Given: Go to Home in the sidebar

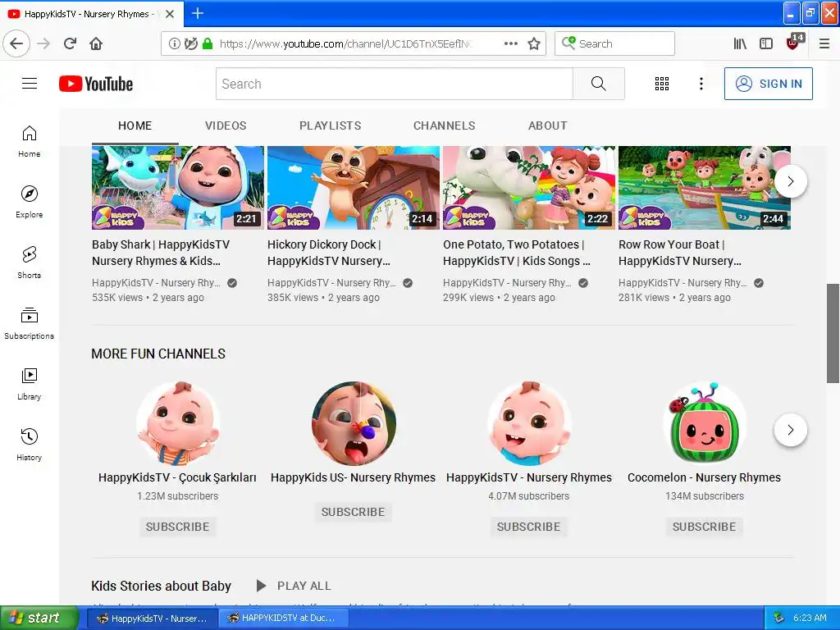Looking at the screenshot, I should pos(30,141).
